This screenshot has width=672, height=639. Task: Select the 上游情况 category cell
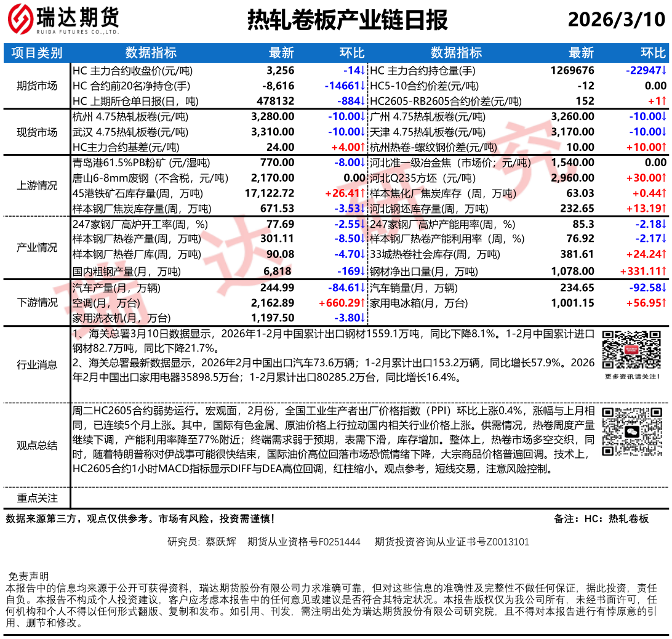pyautogui.click(x=37, y=186)
